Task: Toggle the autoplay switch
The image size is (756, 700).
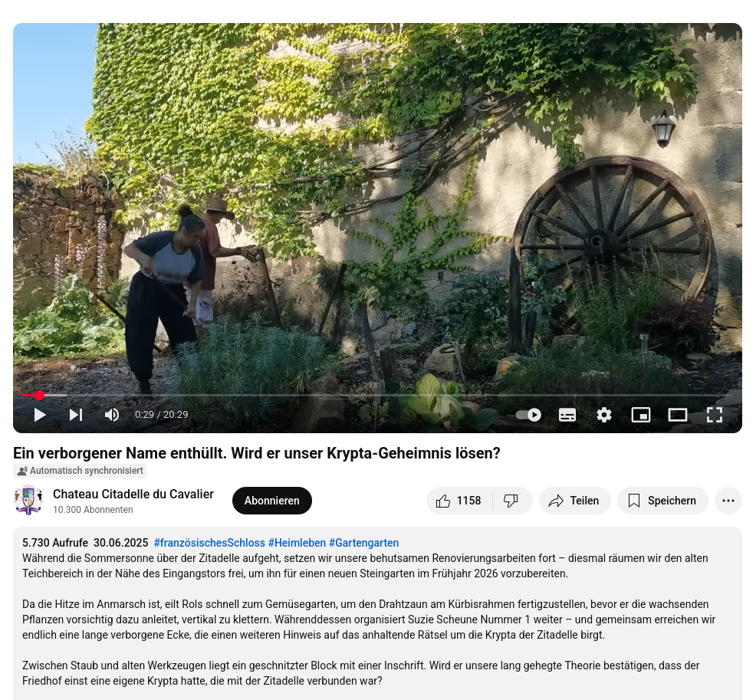Action: click(529, 415)
